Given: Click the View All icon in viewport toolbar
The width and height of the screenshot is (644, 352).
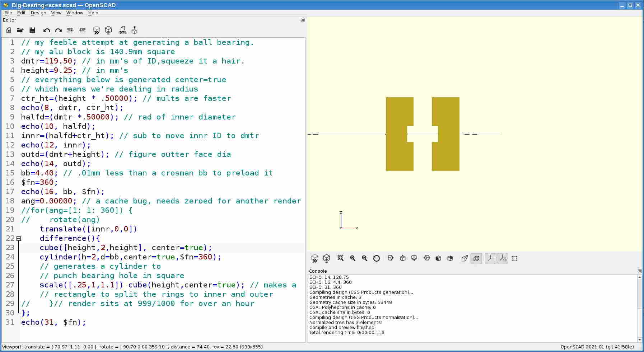Looking at the screenshot, I should (340, 258).
